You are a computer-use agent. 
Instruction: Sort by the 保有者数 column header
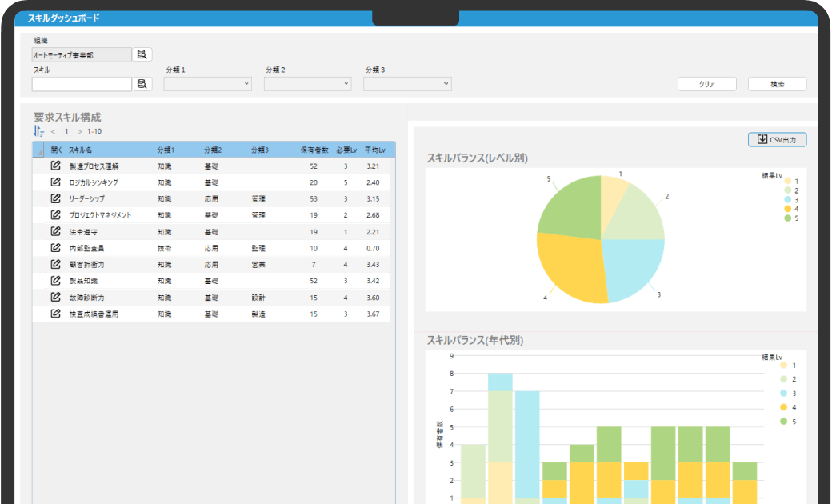pos(314,150)
